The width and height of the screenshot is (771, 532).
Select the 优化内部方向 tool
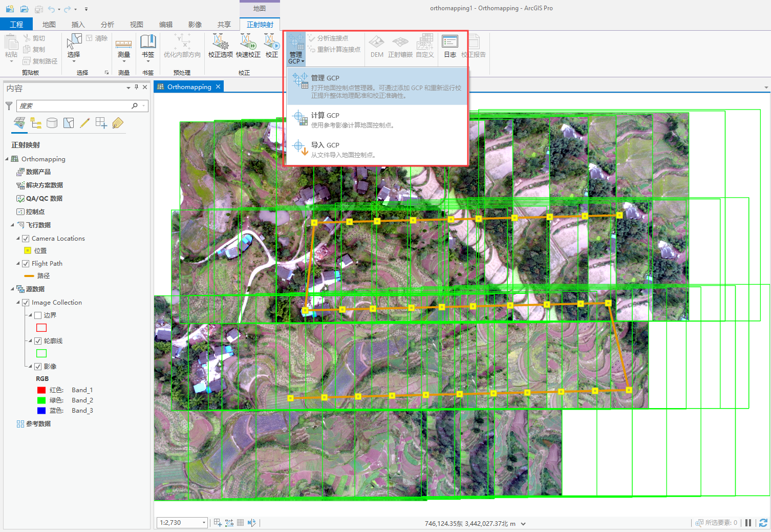pos(182,46)
